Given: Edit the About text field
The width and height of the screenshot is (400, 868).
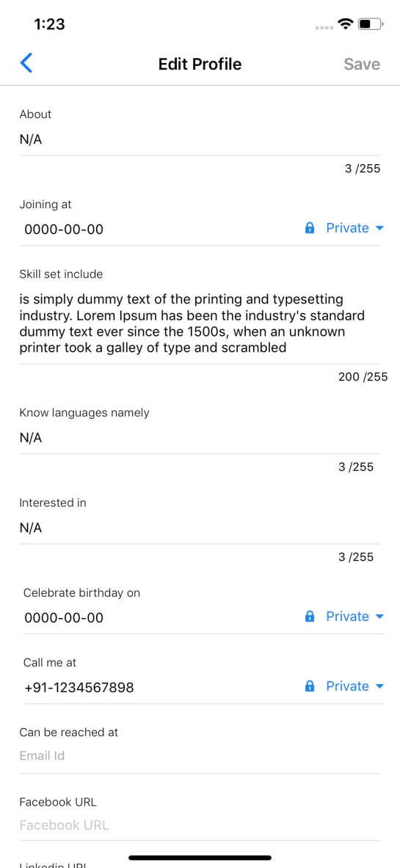Looking at the screenshot, I should [200, 140].
